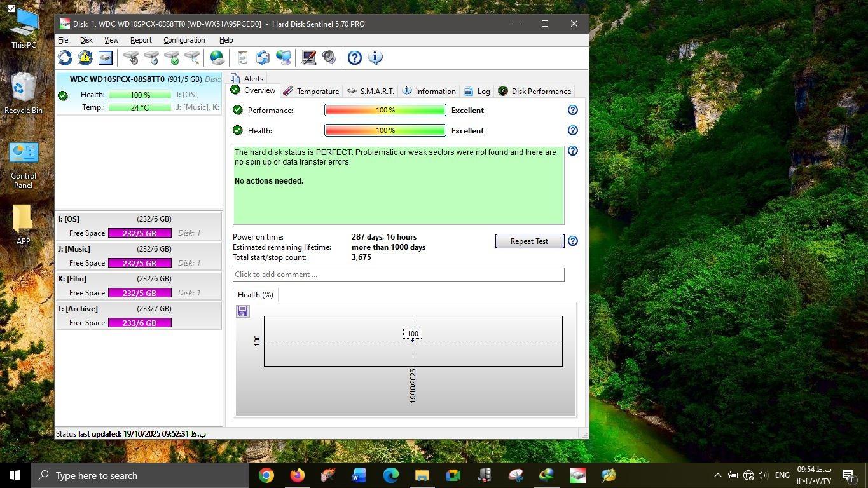This screenshot has height=488, width=868.
Task: Toggle the This PC desktop icon checkbox
Action: (x=11, y=8)
